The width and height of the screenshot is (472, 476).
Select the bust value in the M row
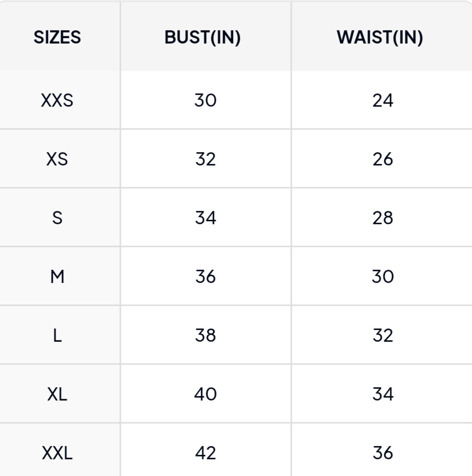point(205,277)
